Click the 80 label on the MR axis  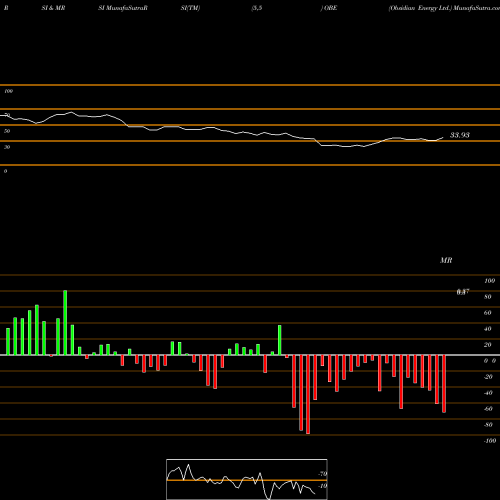488,297
